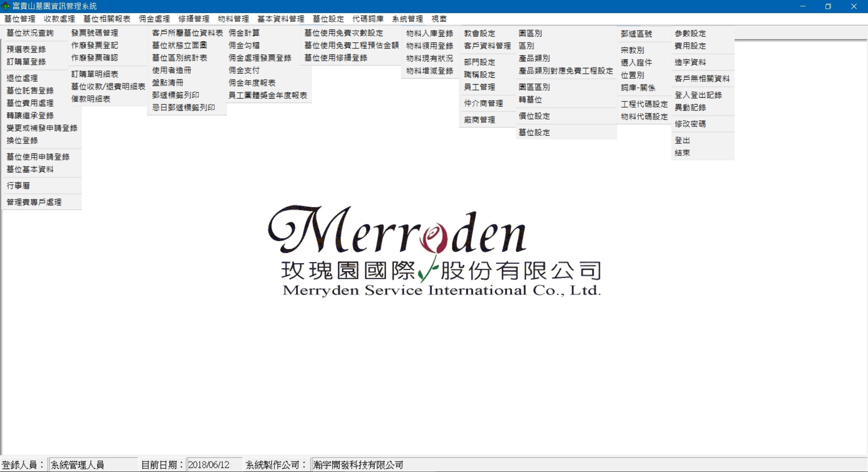Screen dimensions: 868x472
Task: Open the 墓位管理 menu
Action: [20, 19]
